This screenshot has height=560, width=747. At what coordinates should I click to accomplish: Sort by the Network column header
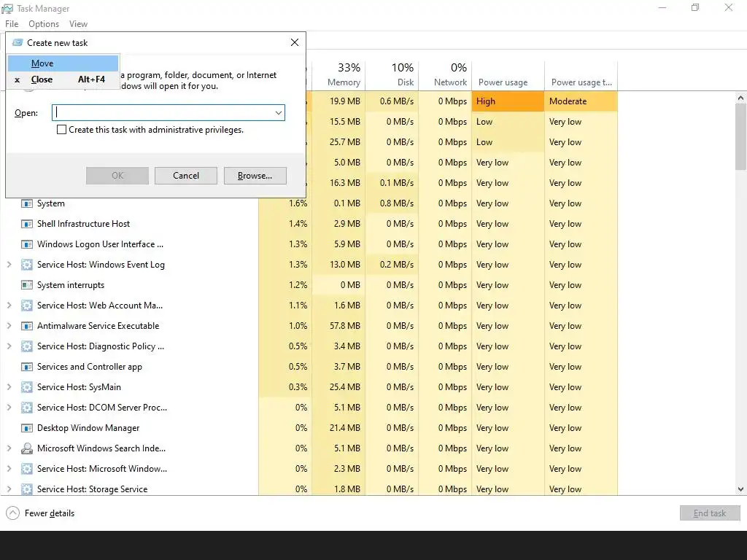point(445,75)
